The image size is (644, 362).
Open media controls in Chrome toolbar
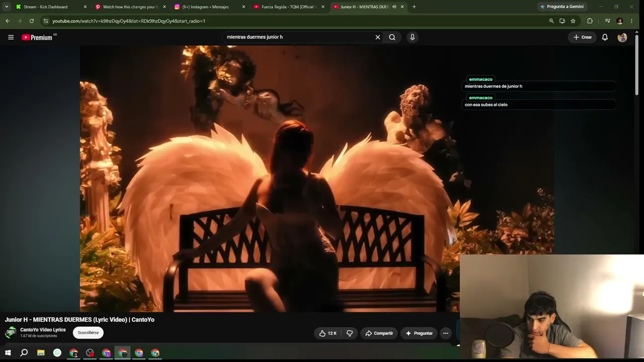tap(608, 21)
